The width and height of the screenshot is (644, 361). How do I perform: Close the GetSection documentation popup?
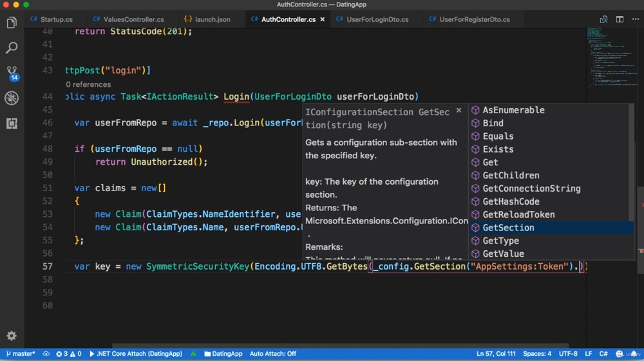(x=459, y=111)
